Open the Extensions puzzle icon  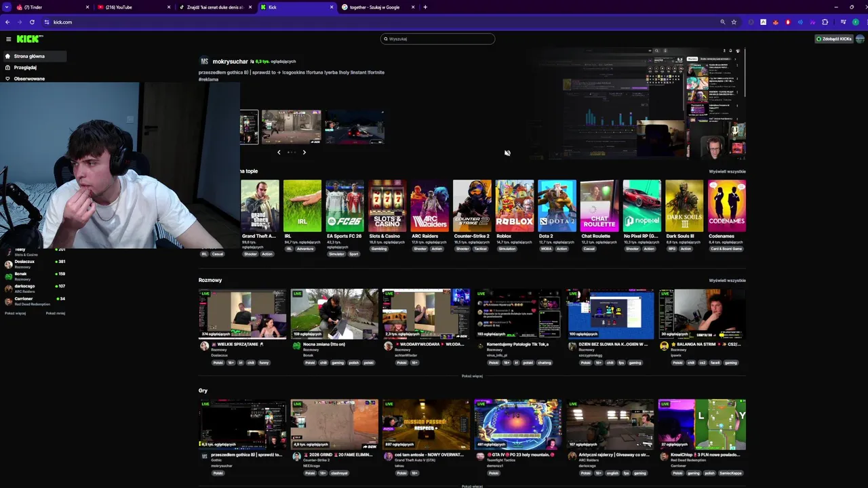[825, 22]
